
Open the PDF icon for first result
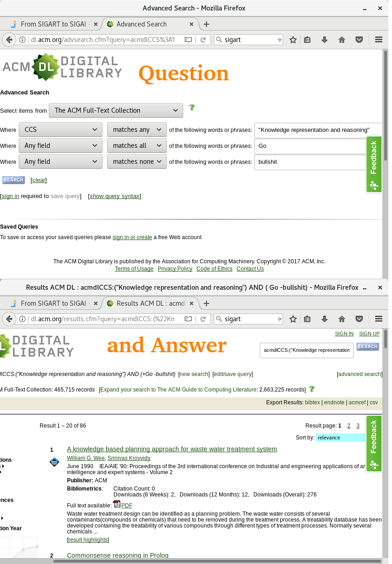(x=117, y=504)
